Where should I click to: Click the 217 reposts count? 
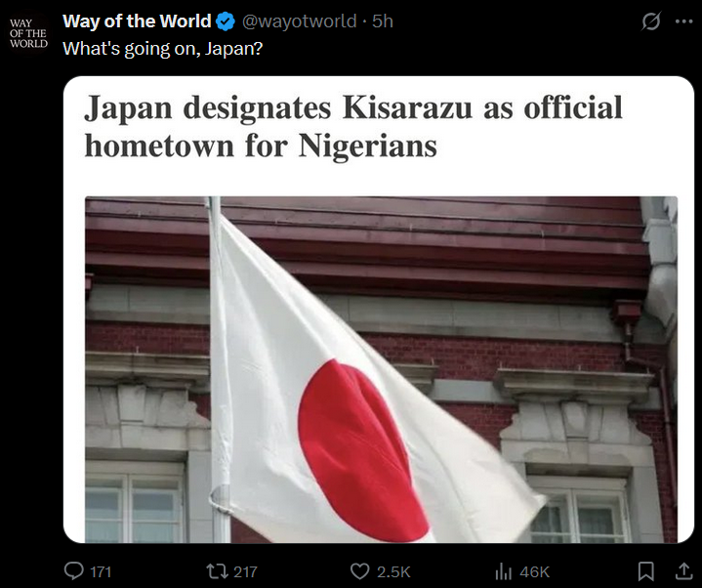click(245, 571)
